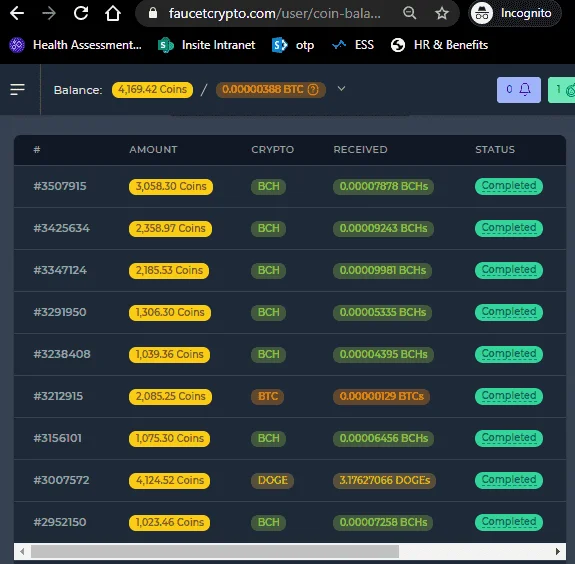Open the notifications bell button
Image resolution: width=575 pixels, height=564 pixels.
point(519,89)
